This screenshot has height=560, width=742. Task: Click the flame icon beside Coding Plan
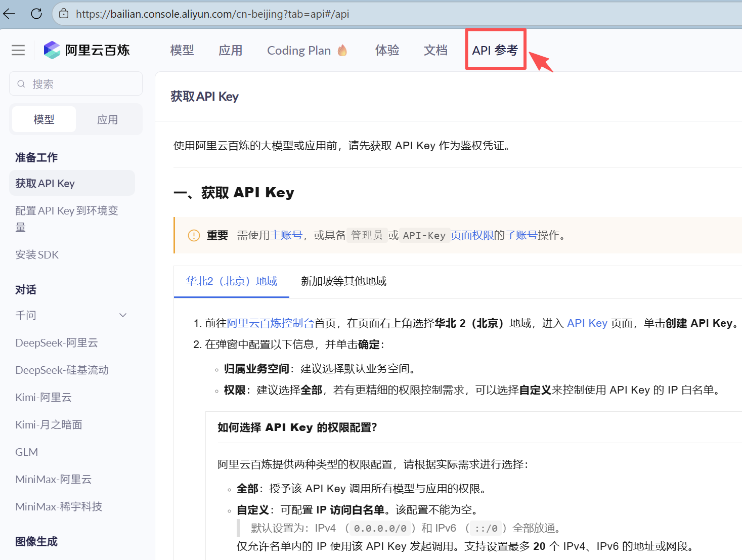coord(342,50)
